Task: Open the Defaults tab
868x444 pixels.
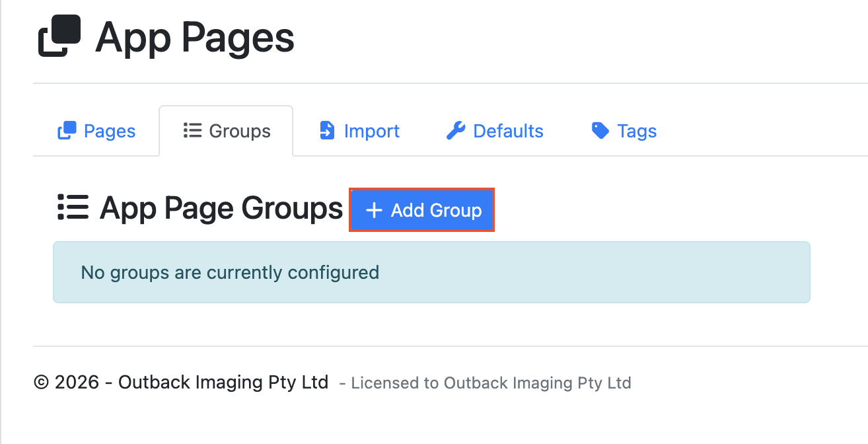Action: pyautogui.click(x=495, y=131)
